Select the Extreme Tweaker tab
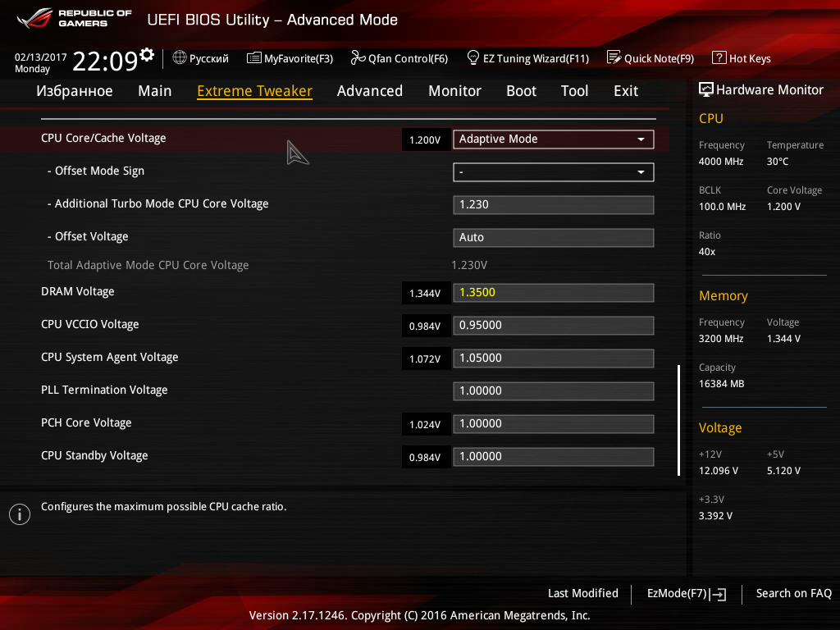 point(254,91)
